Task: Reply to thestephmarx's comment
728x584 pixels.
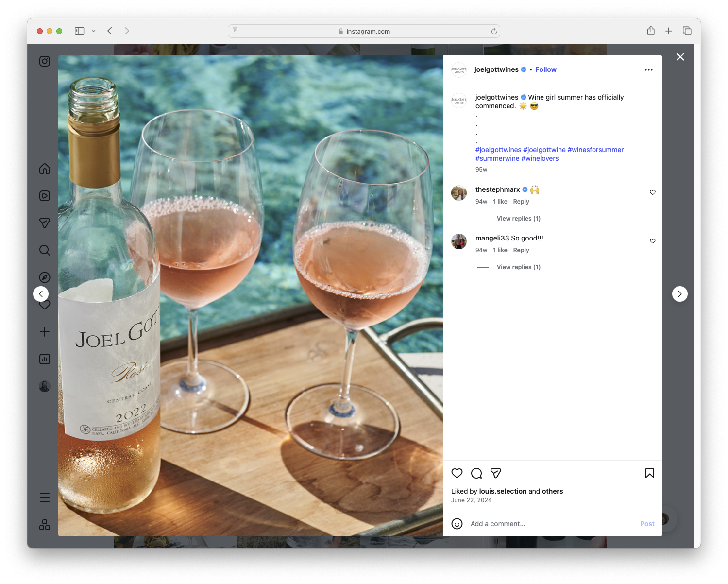Action: pyautogui.click(x=521, y=202)
